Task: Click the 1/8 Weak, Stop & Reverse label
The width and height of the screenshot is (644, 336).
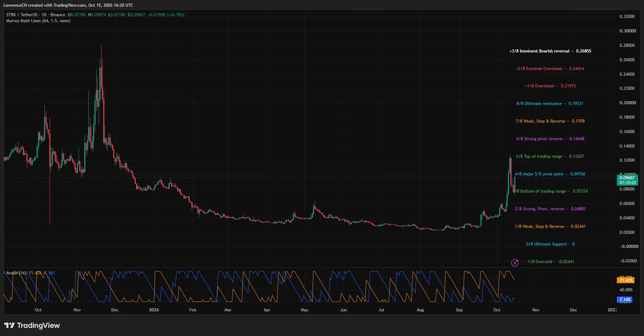Action: (x=550, y=226)
